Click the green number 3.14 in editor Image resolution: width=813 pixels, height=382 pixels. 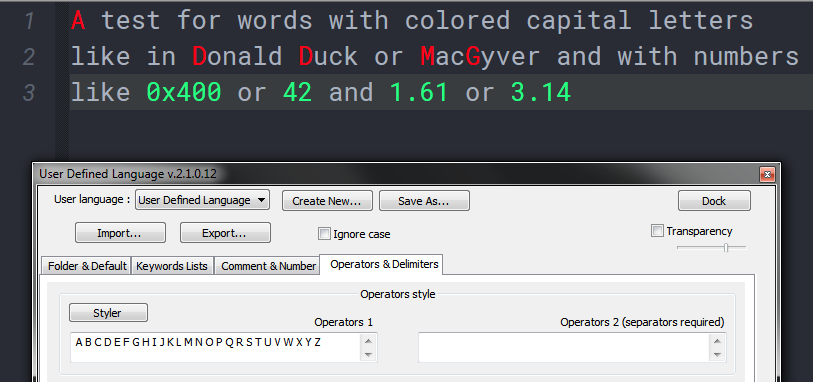[540, 92]
